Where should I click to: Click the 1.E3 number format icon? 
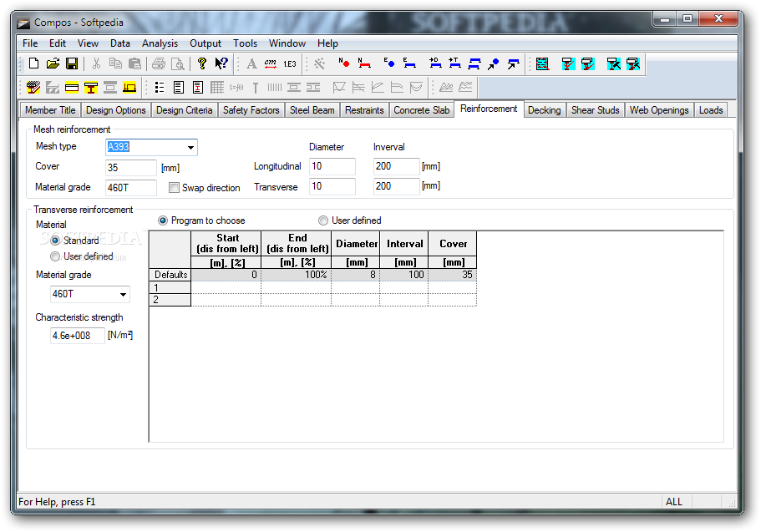(x=290, y=63)
